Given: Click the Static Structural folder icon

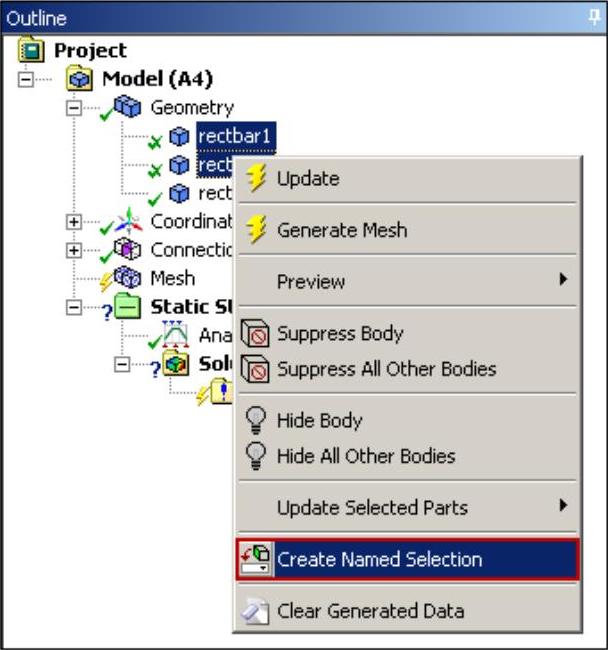Looking at the screenshot, I should click(x=128, y=307).
